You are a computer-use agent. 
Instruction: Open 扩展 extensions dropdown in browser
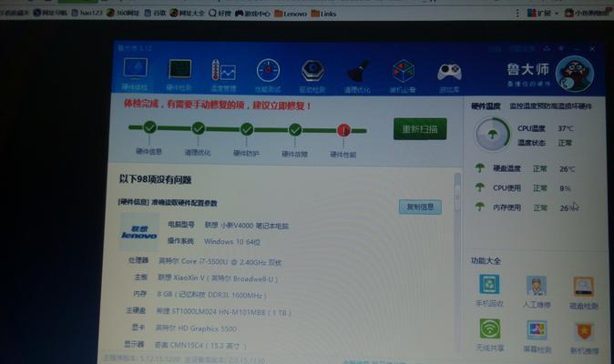(543, 14)
